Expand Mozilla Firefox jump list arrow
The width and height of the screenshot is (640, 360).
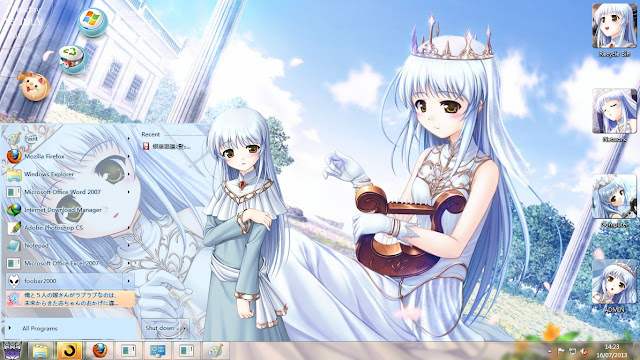point(129,156)
